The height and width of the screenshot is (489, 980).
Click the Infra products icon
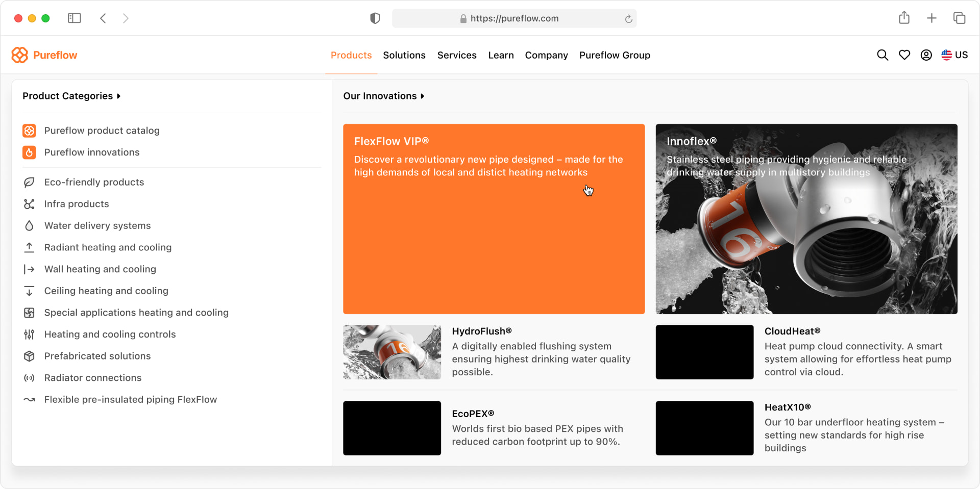tap(29, 204)
